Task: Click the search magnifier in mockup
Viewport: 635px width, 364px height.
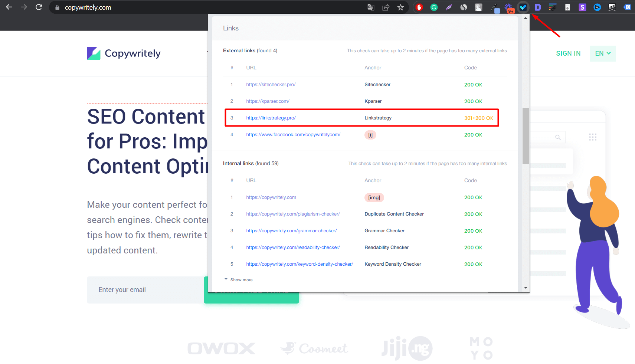Action: (558, 137)
